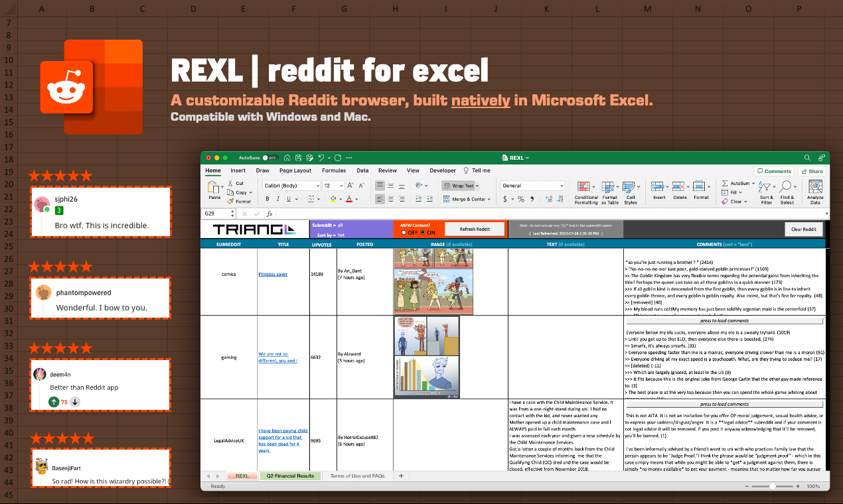Viewport: 843px width, 504px height.
Task: Open the Princess saver post link
Action: 272,273
